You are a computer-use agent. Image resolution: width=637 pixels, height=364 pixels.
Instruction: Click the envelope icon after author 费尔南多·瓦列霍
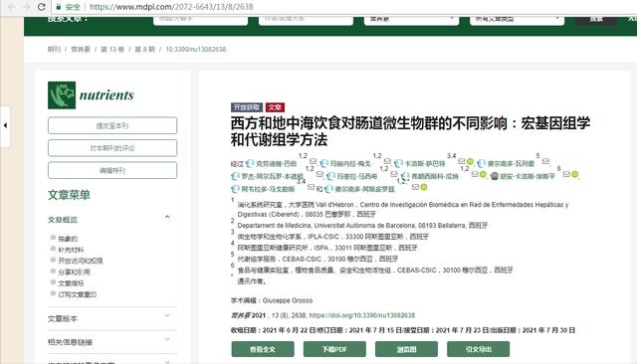[545, 161]
